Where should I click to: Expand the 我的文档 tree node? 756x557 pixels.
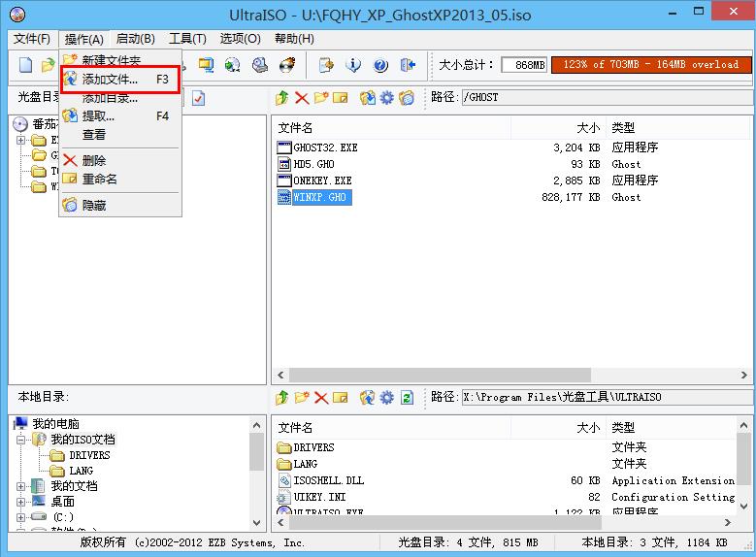(21, 486)
